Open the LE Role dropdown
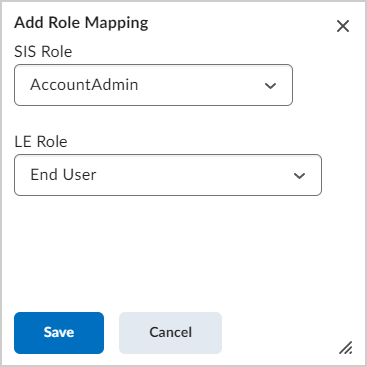The width and height of the screenshot is (367, 367). (x=168, y=175)
